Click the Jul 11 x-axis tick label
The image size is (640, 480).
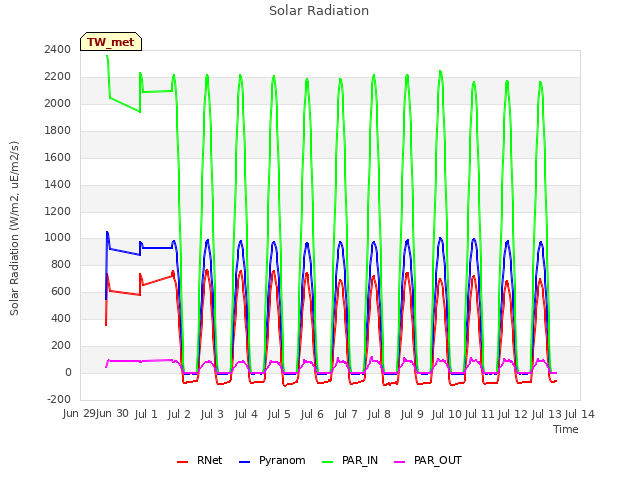point(480,414)
